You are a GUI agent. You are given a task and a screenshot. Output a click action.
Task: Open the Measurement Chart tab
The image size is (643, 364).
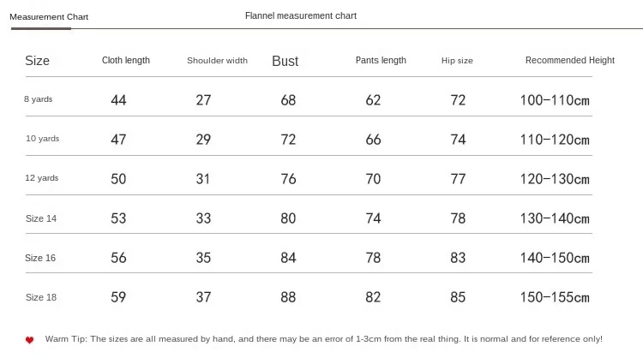(49, 17)
